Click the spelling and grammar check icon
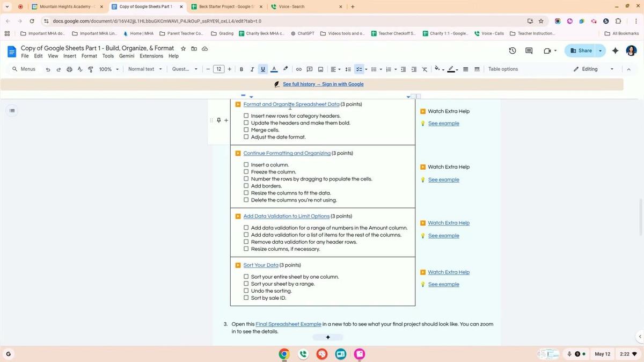The image size is (644, 362). pos(80,69)
